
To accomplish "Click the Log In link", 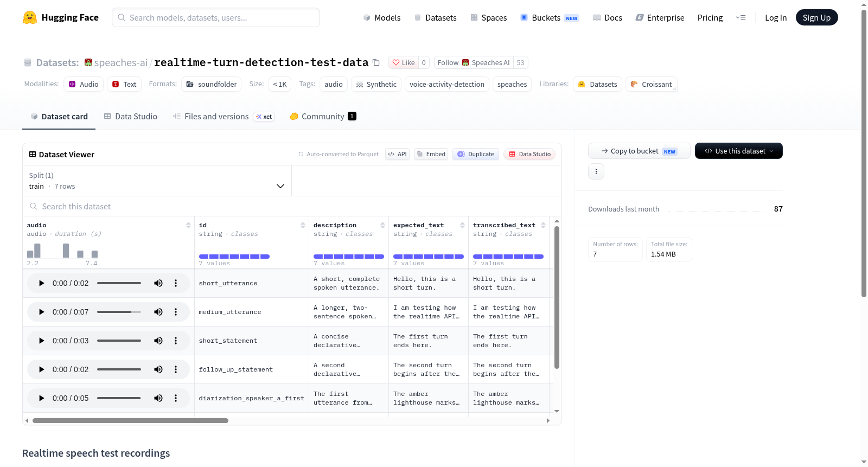I will [x=776, y=17].
